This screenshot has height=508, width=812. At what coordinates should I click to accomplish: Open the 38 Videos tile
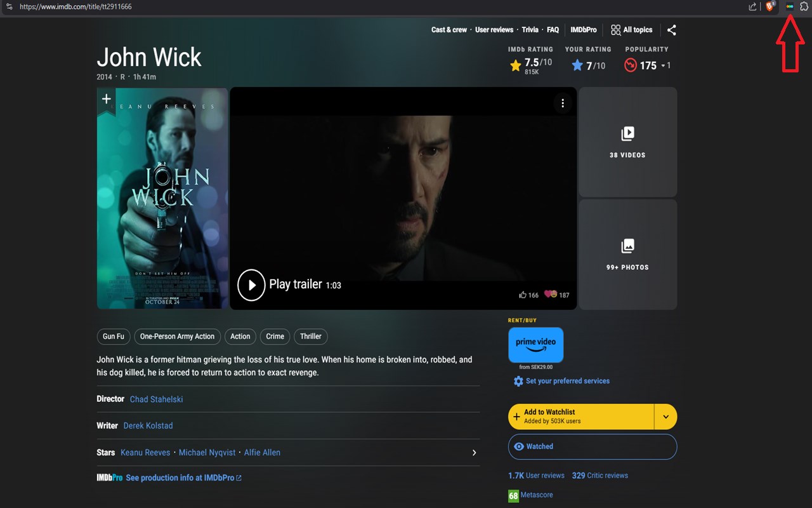point(628,142)
